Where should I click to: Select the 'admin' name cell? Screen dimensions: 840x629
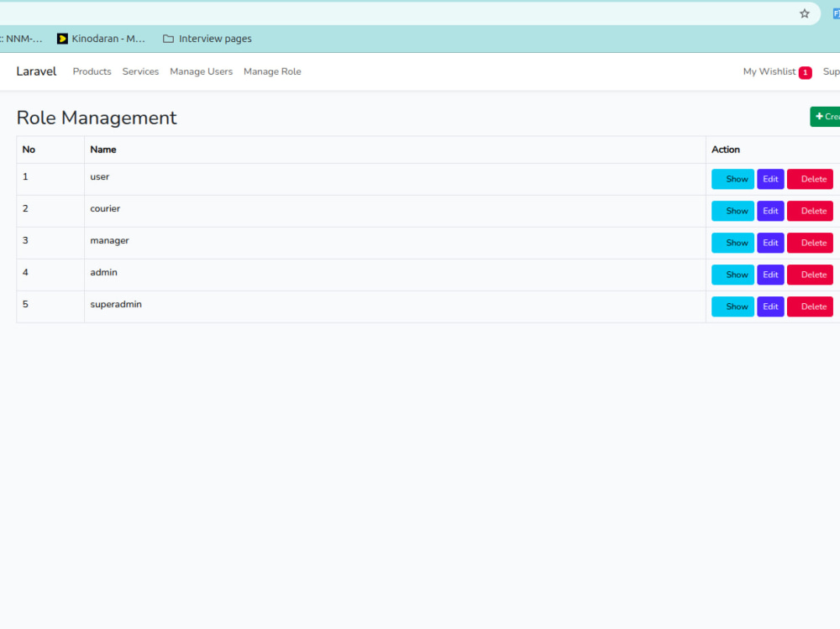click(395, 275)
